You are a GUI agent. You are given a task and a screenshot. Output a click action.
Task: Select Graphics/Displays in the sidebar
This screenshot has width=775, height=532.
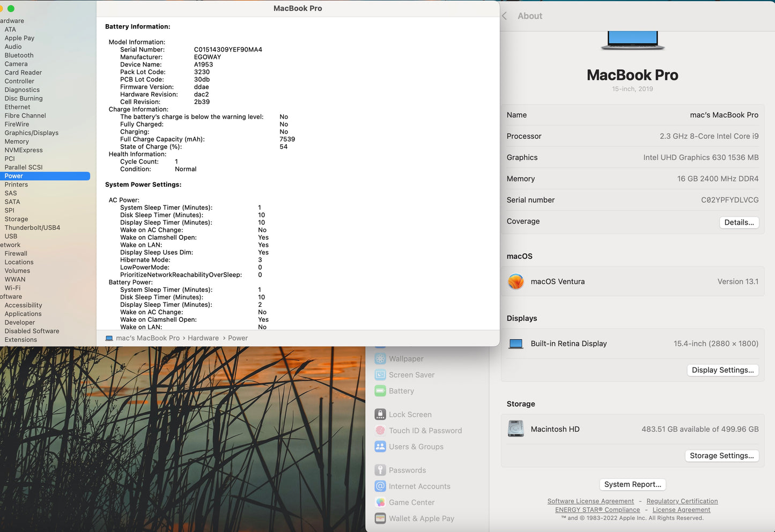tap(32, 133)
